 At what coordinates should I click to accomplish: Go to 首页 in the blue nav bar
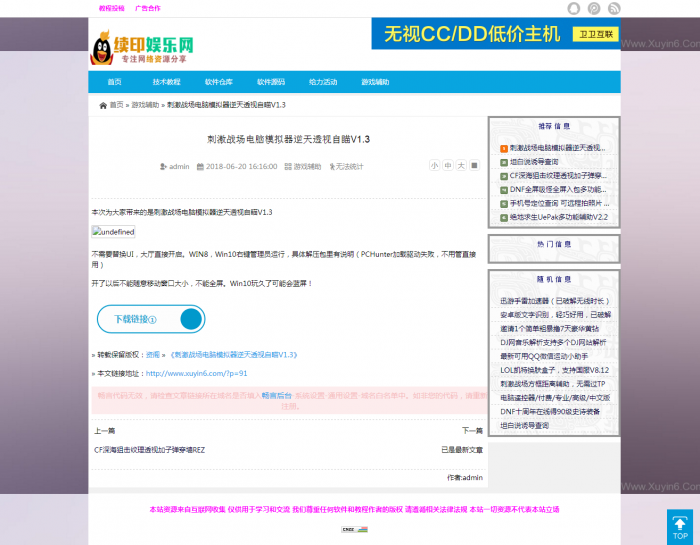[x=114, y=82]
